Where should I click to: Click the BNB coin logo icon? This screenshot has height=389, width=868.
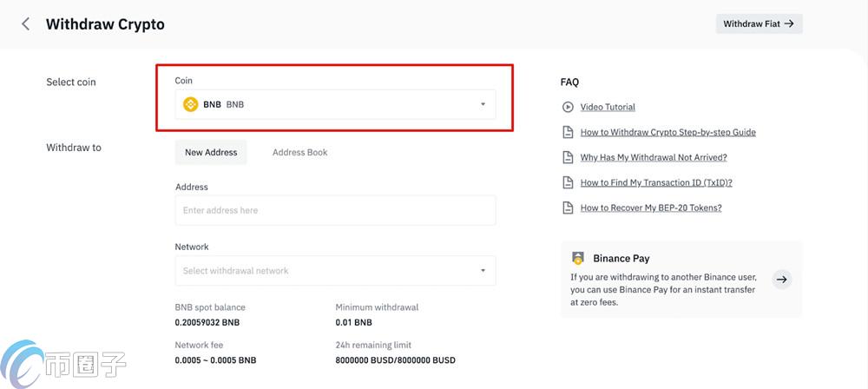coord(190,104)
